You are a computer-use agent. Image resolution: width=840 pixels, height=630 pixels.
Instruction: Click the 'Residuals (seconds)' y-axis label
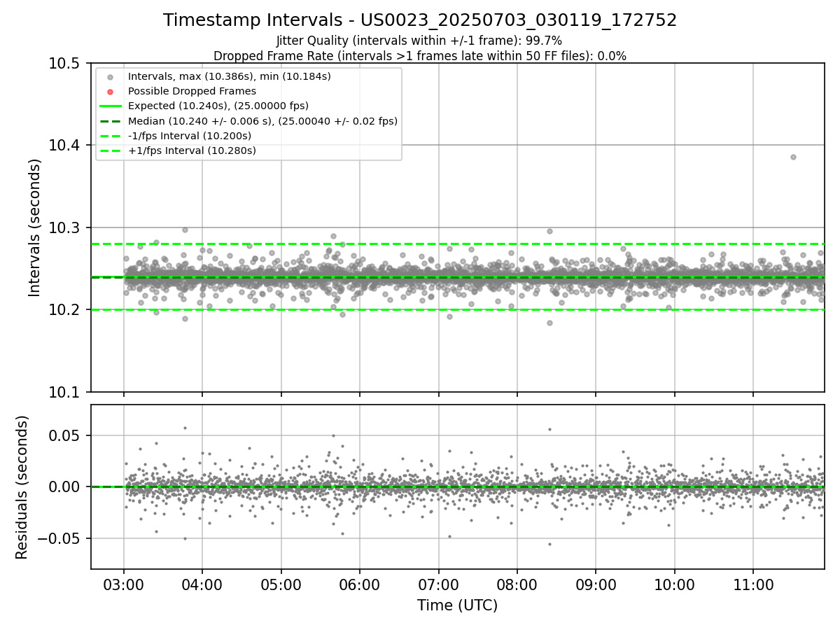click(22, 486)
